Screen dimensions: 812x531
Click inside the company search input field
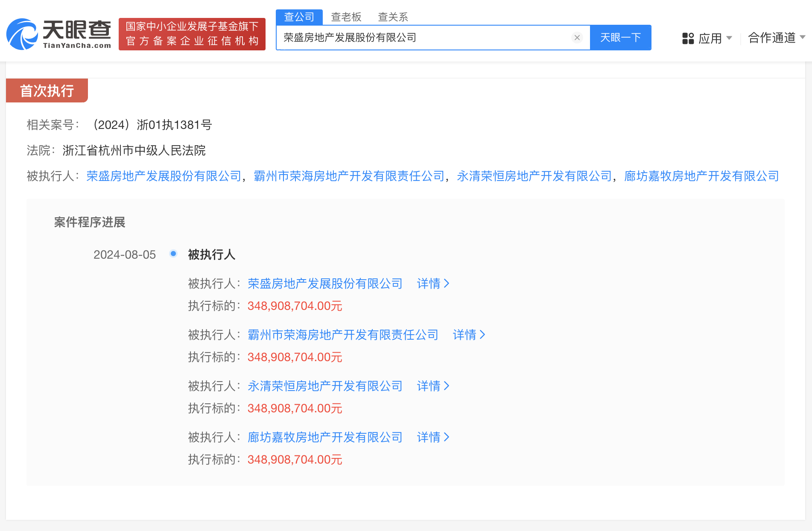coord(427,38)
